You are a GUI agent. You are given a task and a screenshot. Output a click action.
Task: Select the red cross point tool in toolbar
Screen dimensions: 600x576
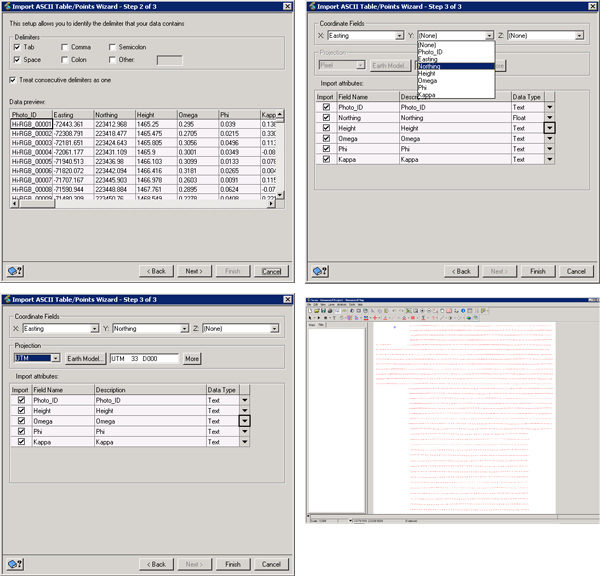(375, 318)
